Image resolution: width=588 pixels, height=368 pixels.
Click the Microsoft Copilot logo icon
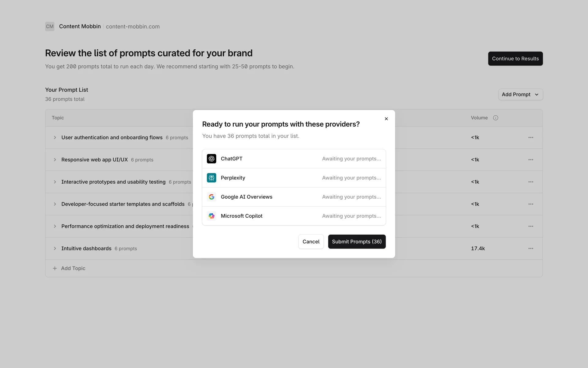click(x=211, y=216)
